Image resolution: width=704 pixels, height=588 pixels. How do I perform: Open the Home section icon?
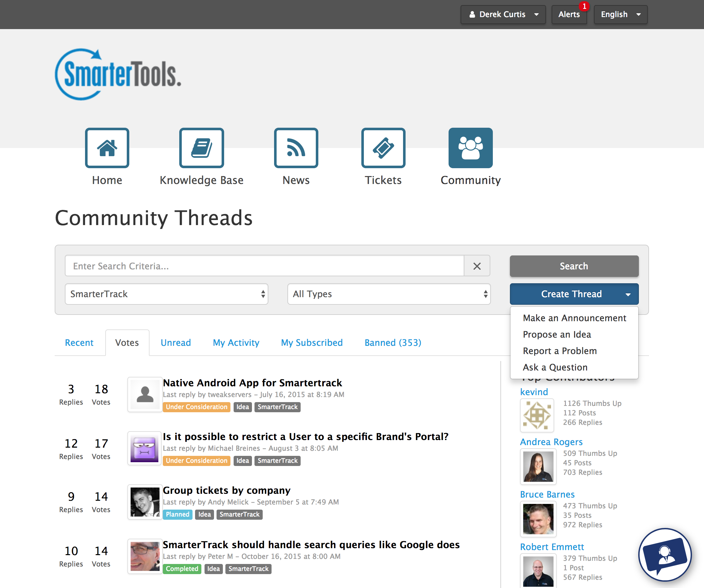107,148
